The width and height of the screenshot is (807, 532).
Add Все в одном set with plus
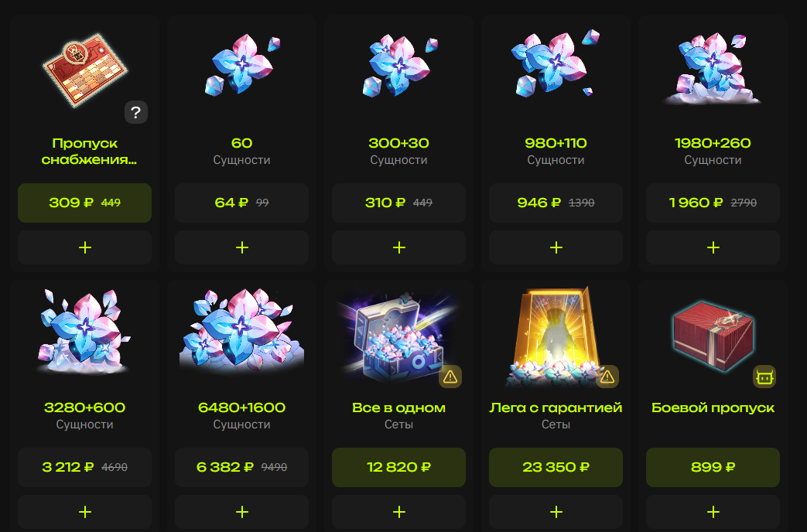click(x=398, y=512)
